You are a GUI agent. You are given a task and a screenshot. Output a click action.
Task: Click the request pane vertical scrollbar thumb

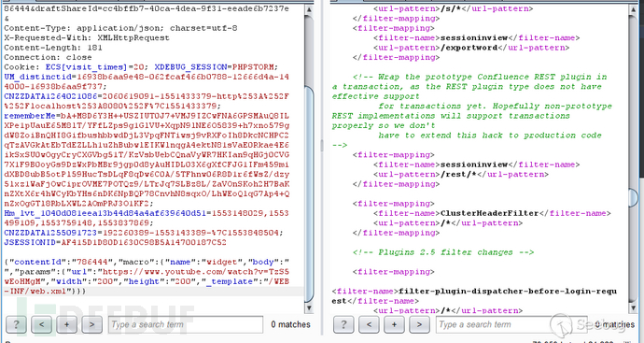coord(309,195)
